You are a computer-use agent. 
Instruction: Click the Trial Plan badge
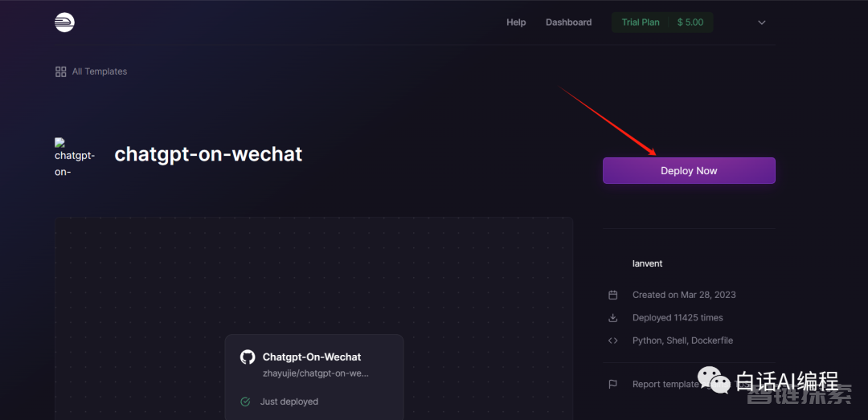tap(641, 22)
